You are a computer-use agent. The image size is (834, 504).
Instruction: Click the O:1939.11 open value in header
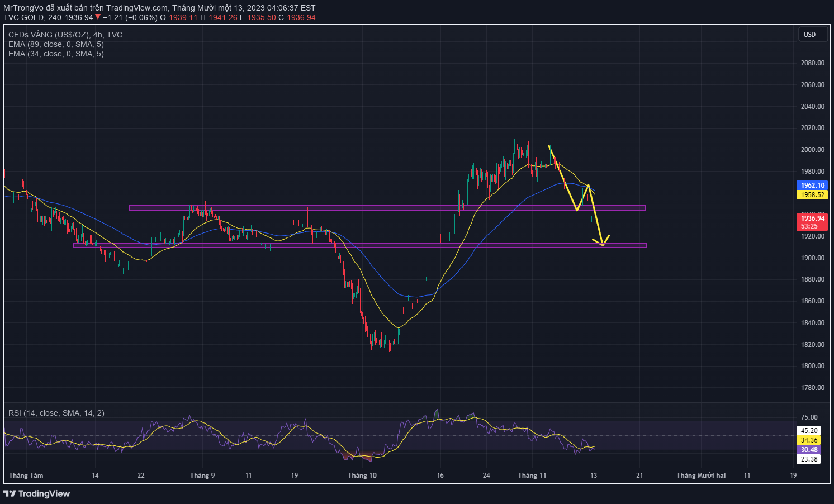pyautogui.click(x=179, y=17)
